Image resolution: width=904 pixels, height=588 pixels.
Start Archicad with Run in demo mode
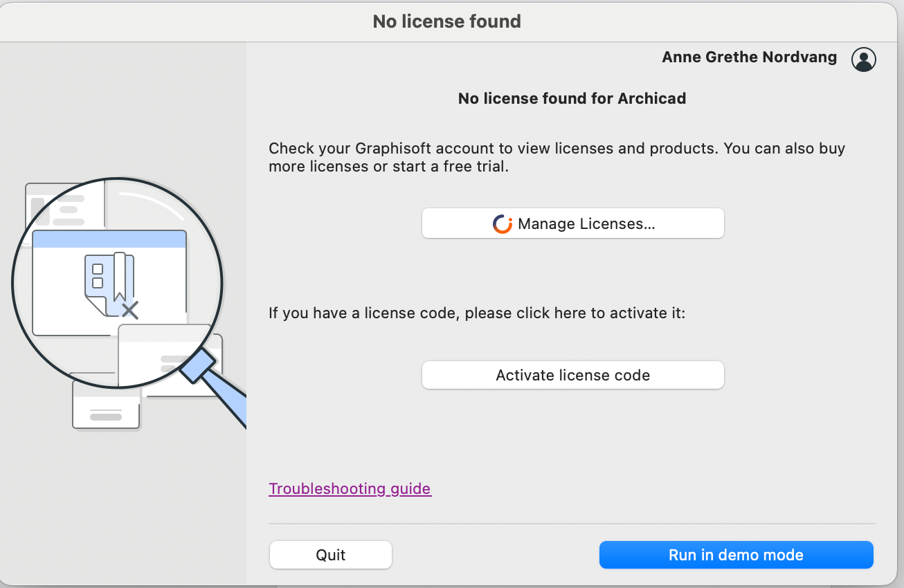pos(736,555)
